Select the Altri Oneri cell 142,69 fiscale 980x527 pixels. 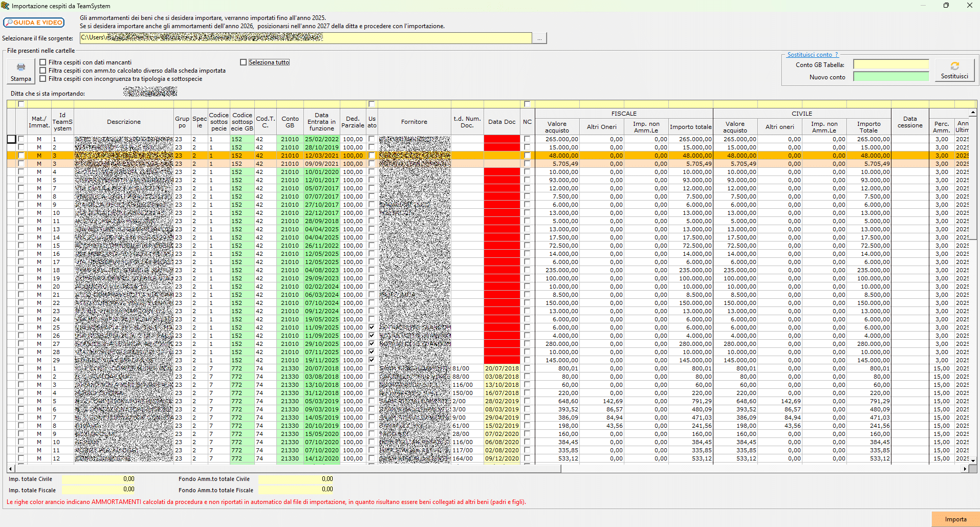coord(602,401)
